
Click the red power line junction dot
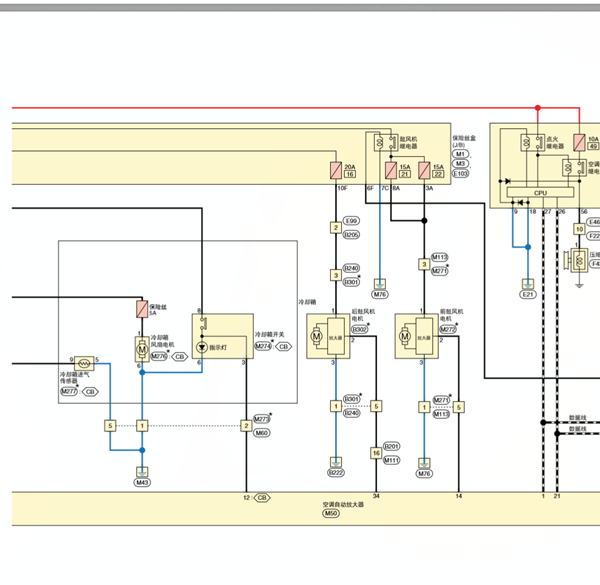(x=538, y=108)
